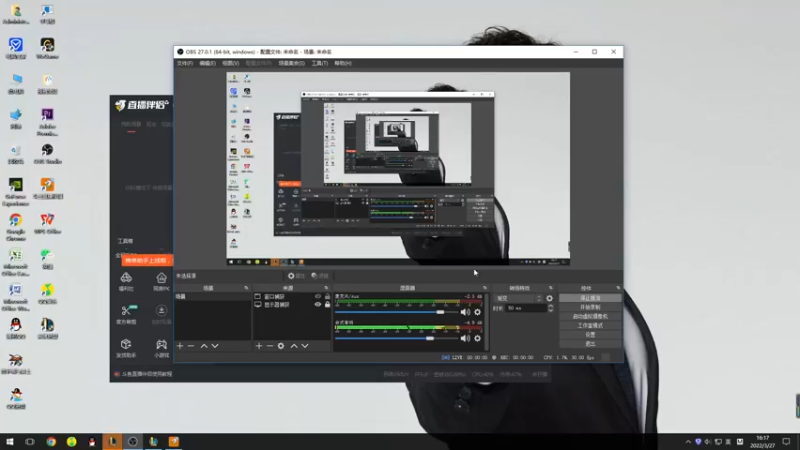Open source properties gear in Sources toolbar
This screenshot has height=450, width=800.
click(281, 346)
